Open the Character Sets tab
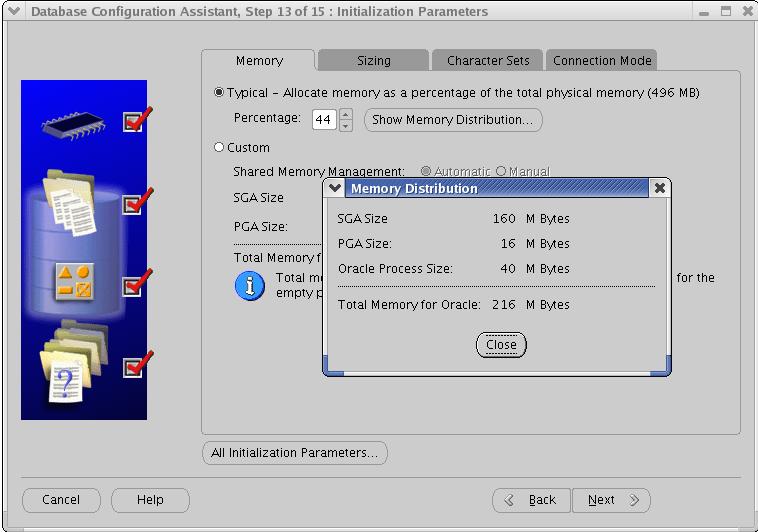The height and width of the screenshot is (532, 758). click(x=488, y=60)
